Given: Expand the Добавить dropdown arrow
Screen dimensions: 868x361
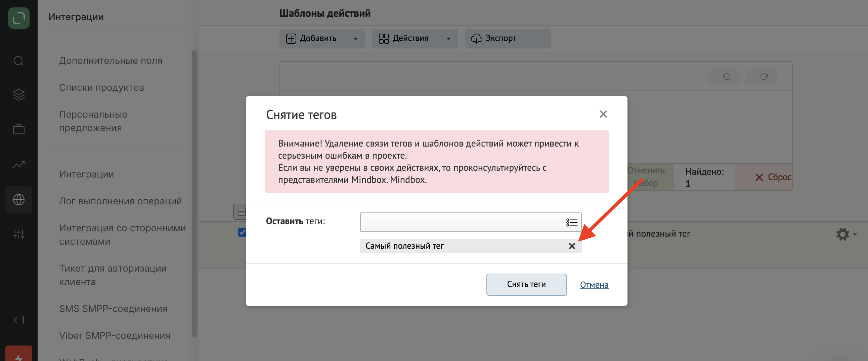Looking at the screenshot, I should coord(355,39).
